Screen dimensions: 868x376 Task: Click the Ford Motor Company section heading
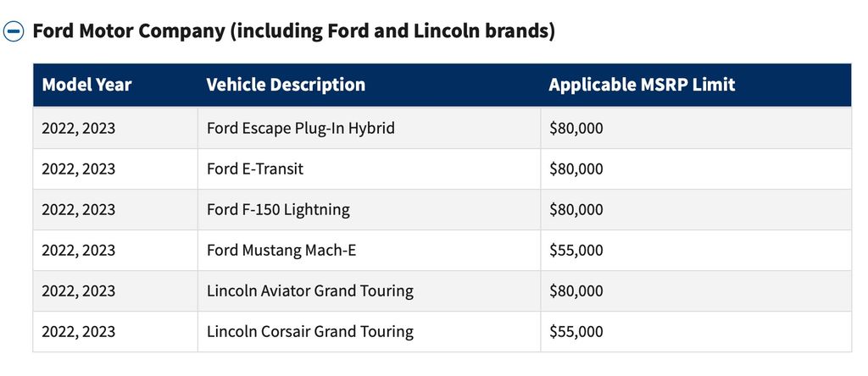pyautogui.click(x=293, y=32)
